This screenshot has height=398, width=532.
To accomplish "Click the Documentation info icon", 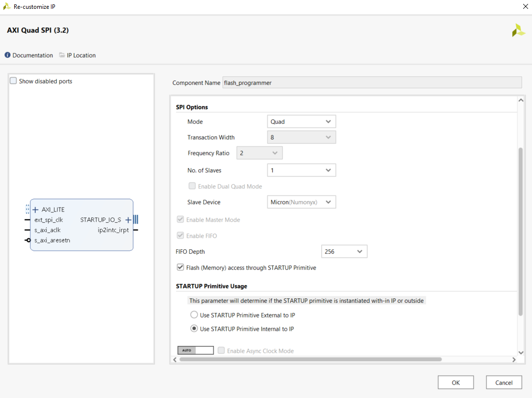I will pos(8,55).
